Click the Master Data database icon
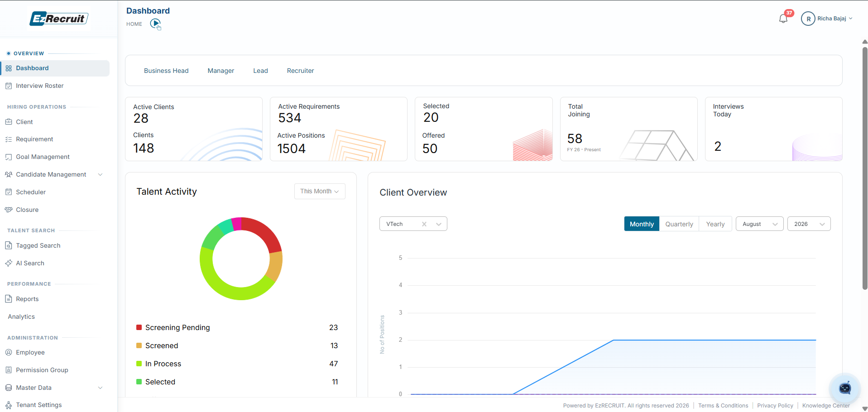The width and height of the screenshot is (868, 412). [x=9, y=388]
